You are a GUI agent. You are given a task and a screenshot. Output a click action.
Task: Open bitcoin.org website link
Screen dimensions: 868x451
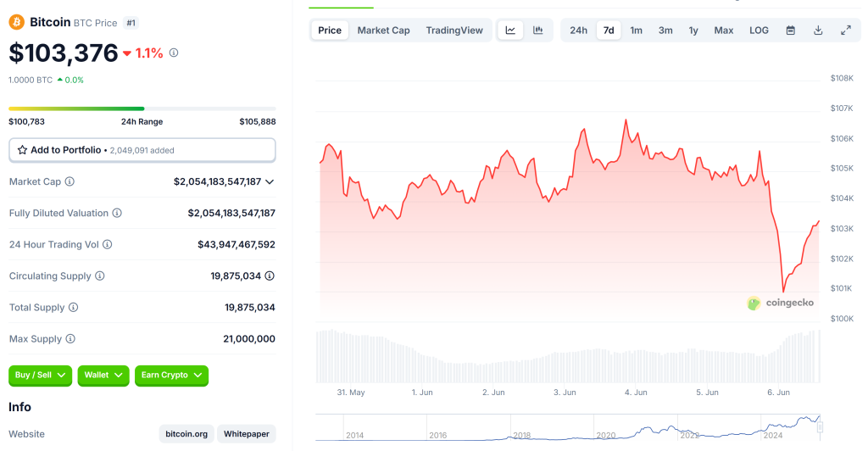[186, 434]
